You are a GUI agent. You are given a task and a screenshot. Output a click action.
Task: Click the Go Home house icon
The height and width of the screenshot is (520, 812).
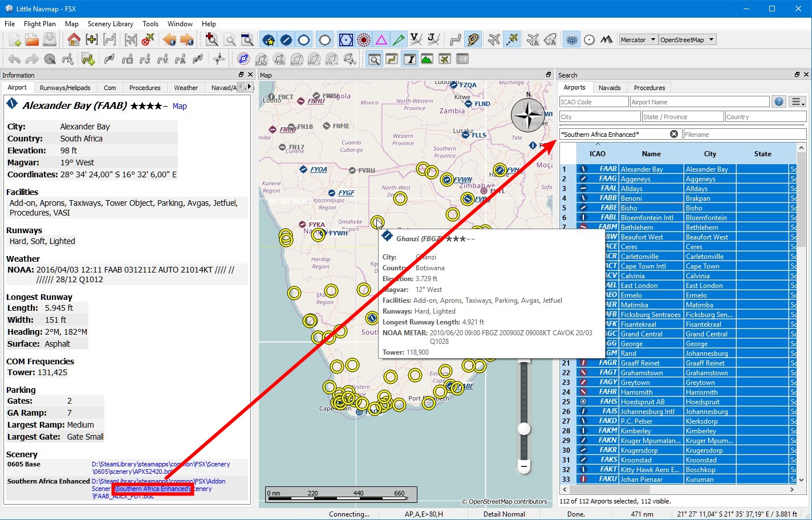coord(74,39)
